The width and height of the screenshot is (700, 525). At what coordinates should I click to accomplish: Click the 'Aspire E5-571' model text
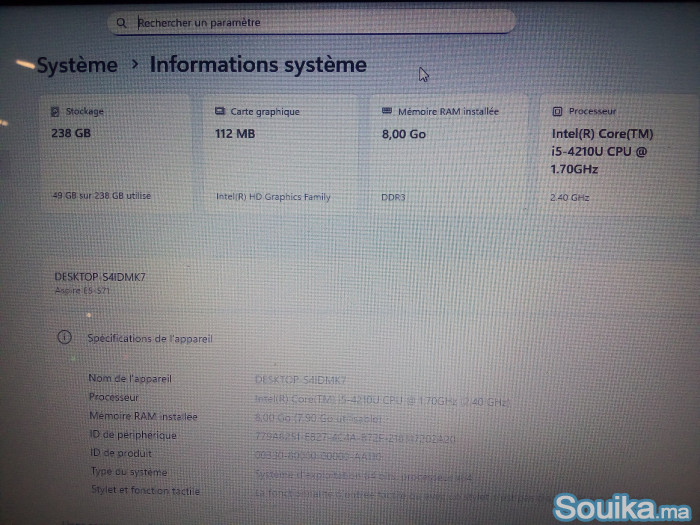pos(82,291)
